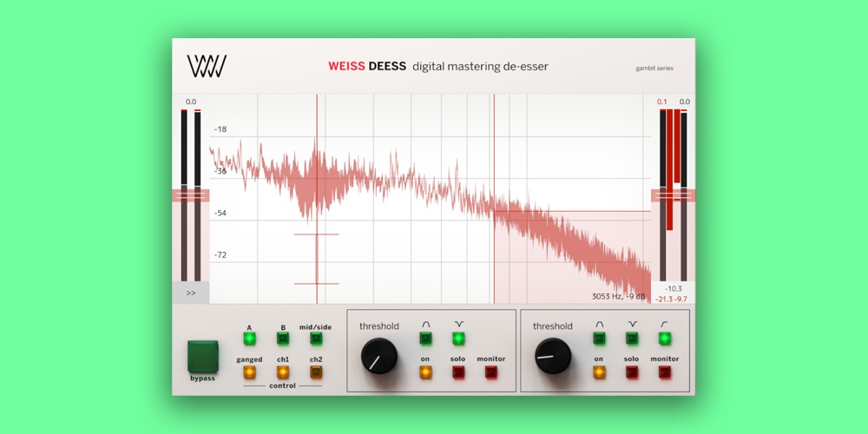Viewport: 868px width, 434px height.
Task: Click the first band frequency line in spectrum
Action: click(317, 198)
